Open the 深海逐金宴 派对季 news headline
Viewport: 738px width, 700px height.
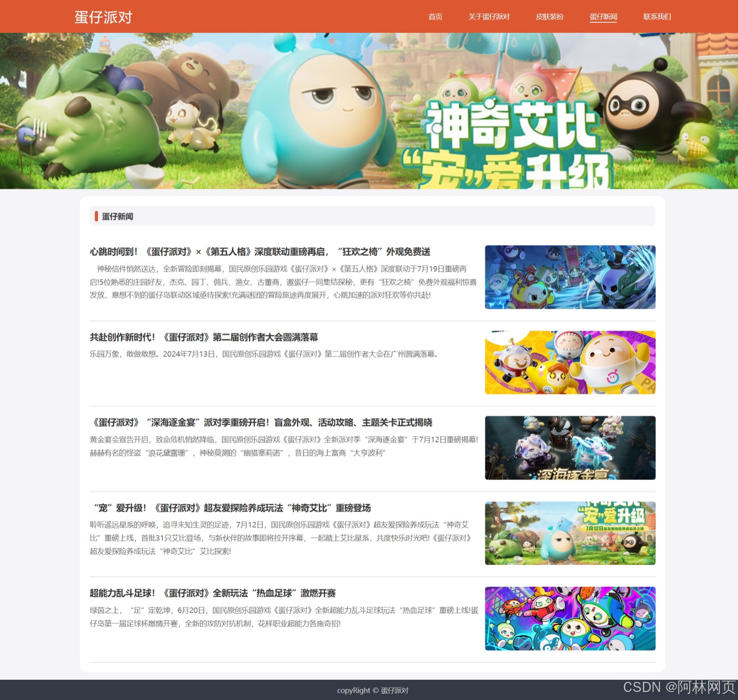pyautogui.click(x=261, y=422)
